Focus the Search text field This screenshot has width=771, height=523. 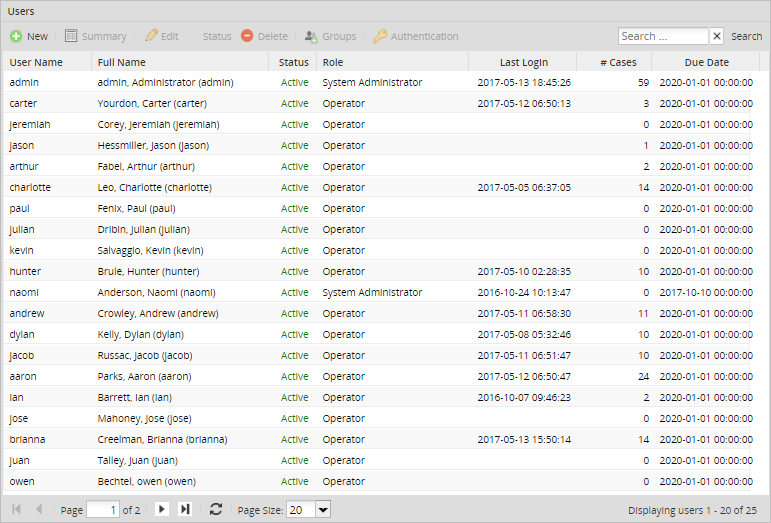pos(663,36)
